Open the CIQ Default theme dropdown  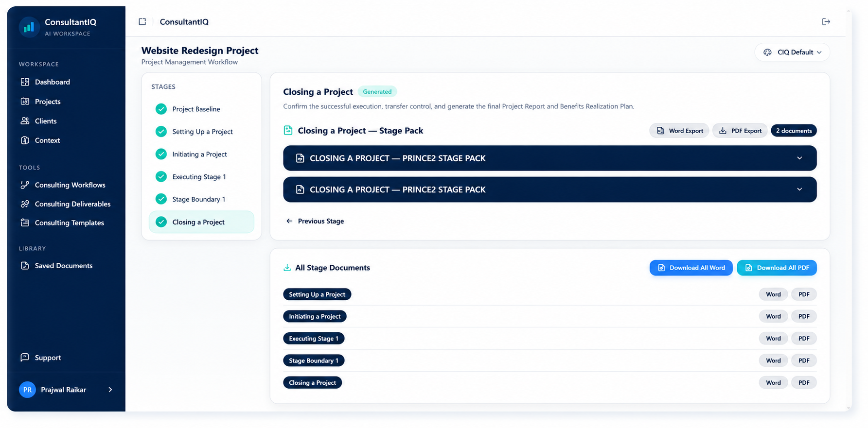point(792,52)
